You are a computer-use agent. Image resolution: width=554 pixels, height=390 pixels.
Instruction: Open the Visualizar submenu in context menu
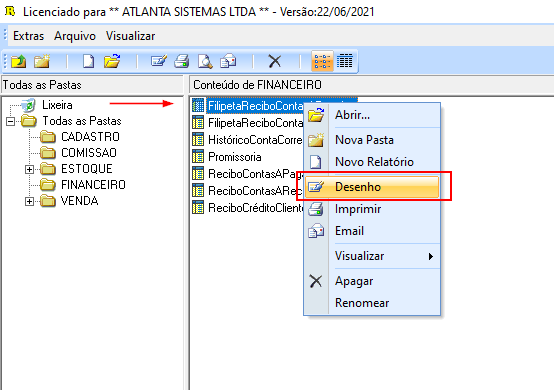[x=372, y=256]
